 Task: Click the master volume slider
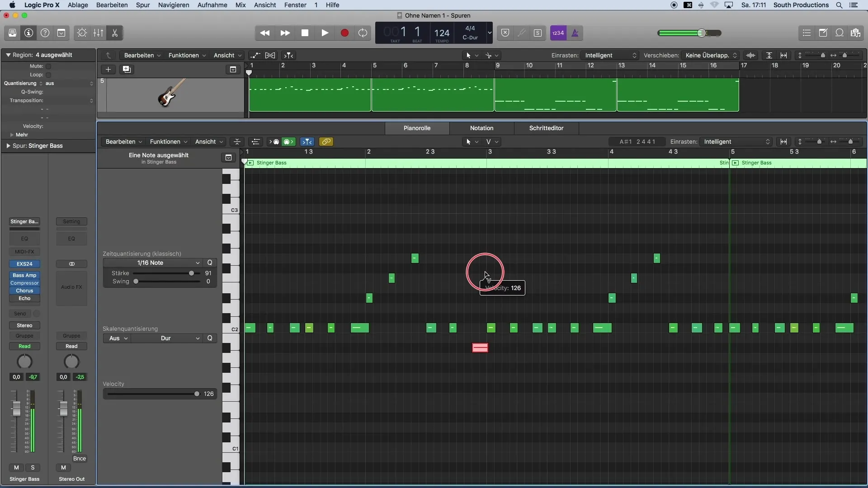[689, 33]
